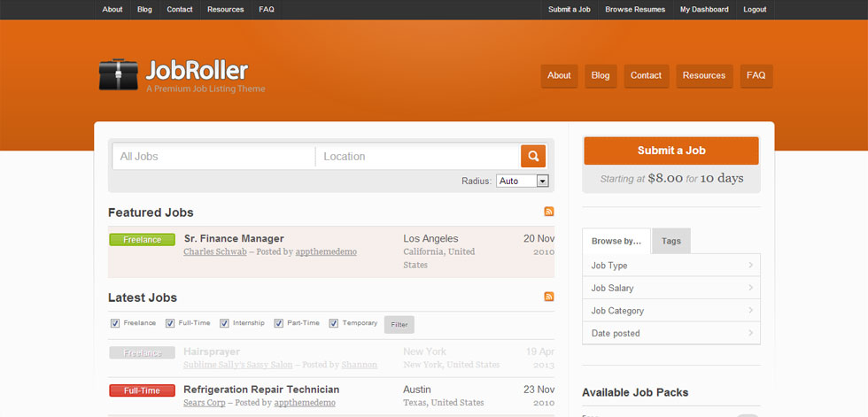Select the Browse by... tab
Viewport: 868px width, 417px height.
(x=616, y=241)
